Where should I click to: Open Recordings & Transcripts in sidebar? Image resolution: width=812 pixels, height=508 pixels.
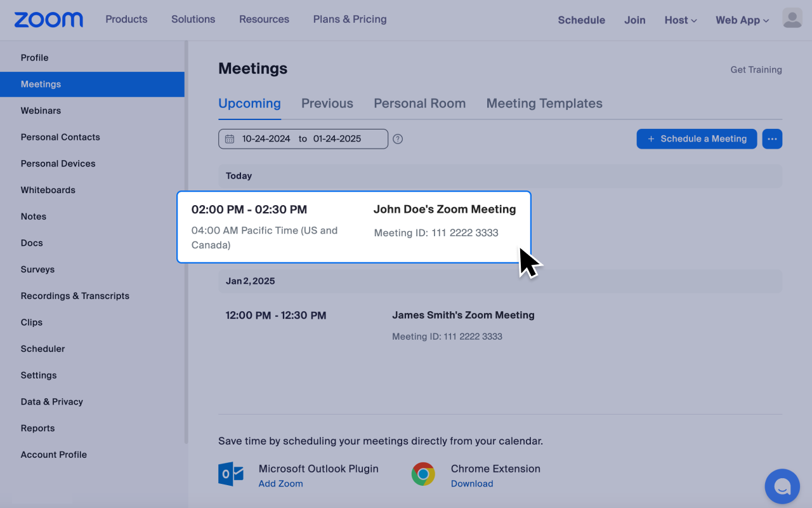[75, 296]
